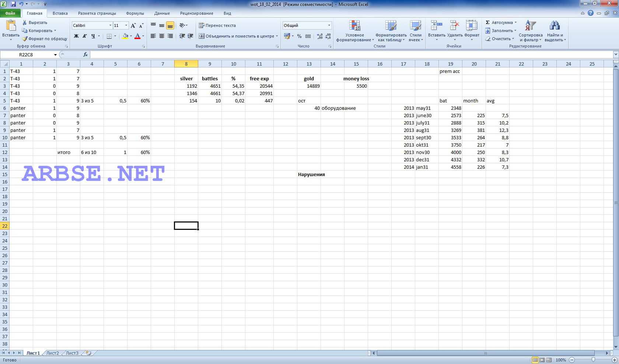Viewport: 619px width, 364px height.
Task: Increase the indent
Action: (x=190, y=36)
